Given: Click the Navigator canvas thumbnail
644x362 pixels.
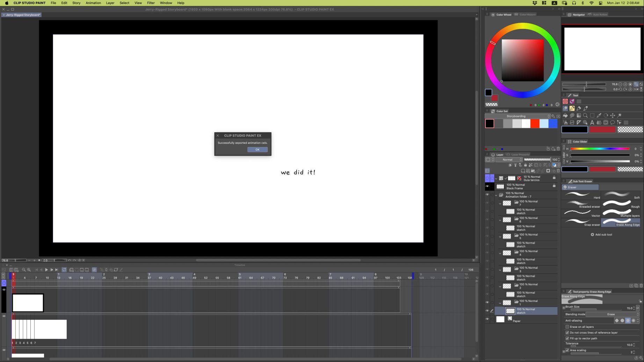Looking at the screenshot, I should pos(602,49).
